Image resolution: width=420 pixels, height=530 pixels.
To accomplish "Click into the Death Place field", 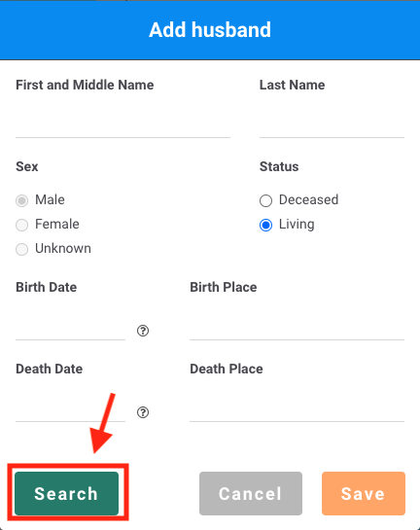I will 297,408.
